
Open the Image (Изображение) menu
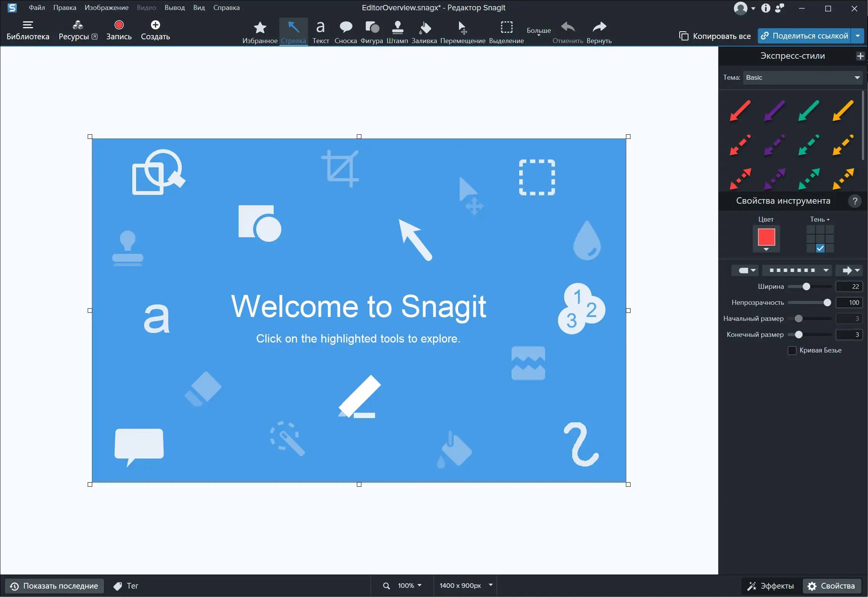[106, 8]
